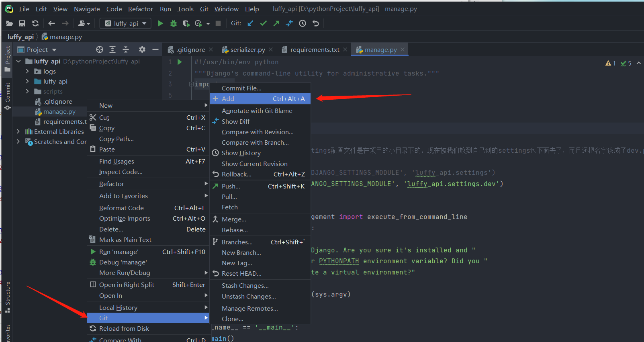This screenshot has height=342, width=644.
Task: Open the Refactor menu in menu bar
Action: [x=140, y=9]
